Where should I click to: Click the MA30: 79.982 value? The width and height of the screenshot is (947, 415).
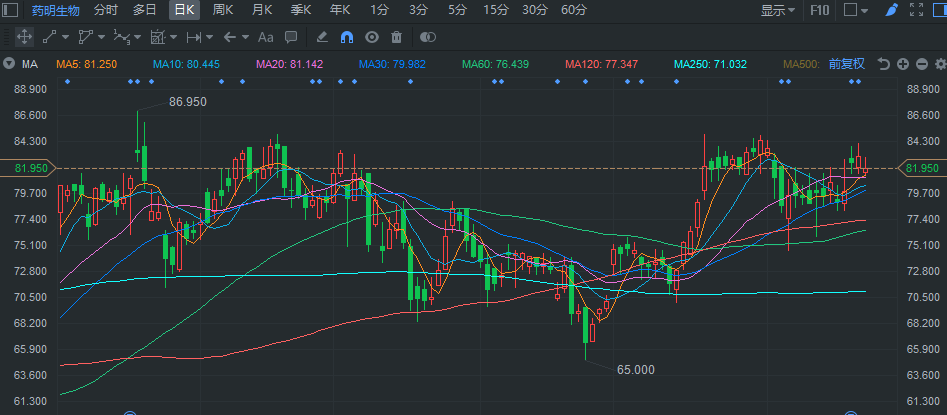click(x=392, y=64)
